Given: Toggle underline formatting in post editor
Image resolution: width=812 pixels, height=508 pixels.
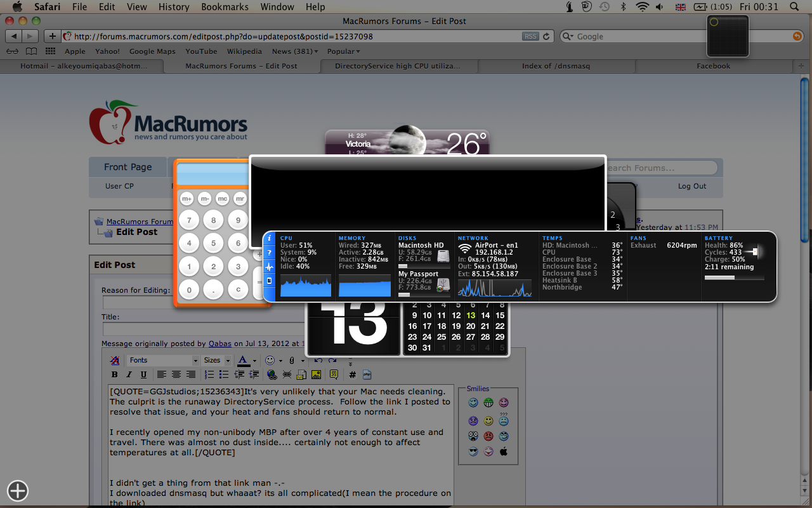Looking at the screenshot, I should click(x=143, y=375).
